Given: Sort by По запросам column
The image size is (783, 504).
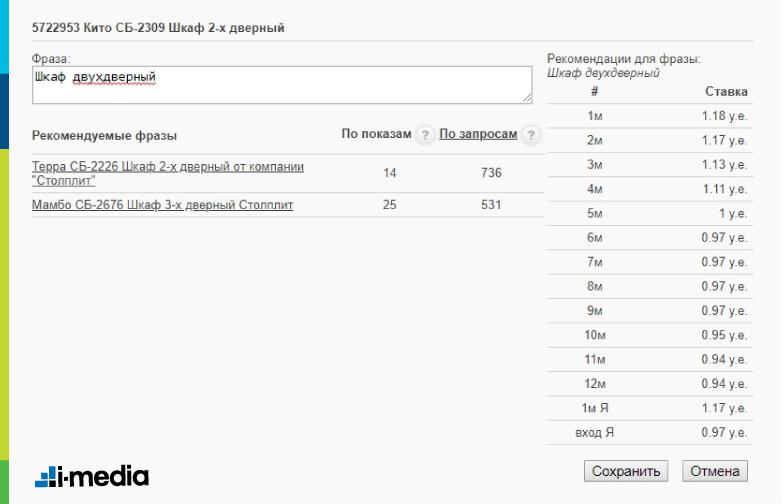Looking at the screenshot, I should [x=478, y=134].
